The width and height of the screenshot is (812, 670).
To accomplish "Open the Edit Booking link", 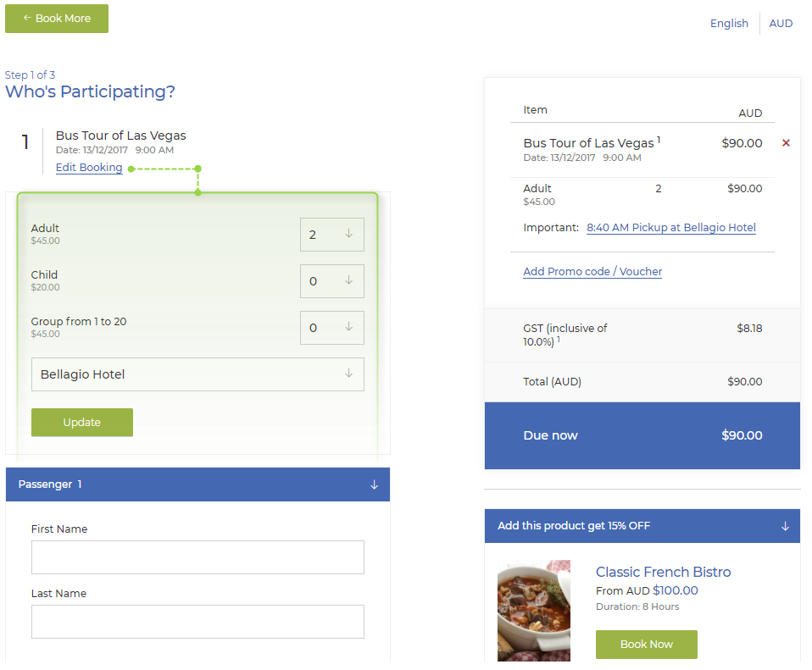I will click(89, 168).
